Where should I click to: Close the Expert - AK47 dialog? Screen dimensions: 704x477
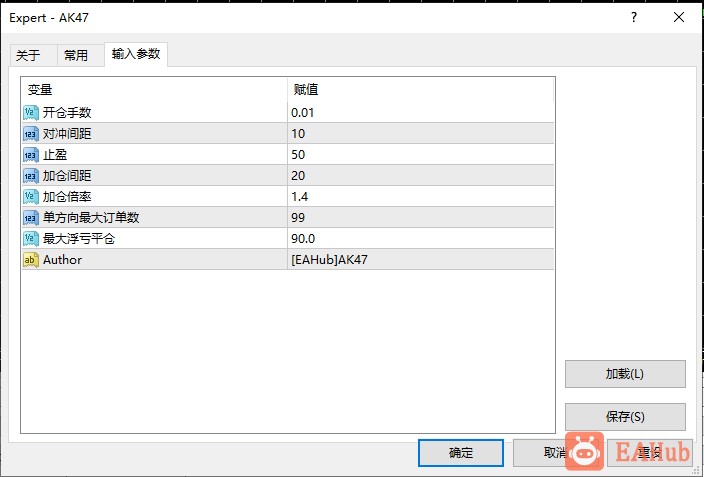tap(679, 18)
